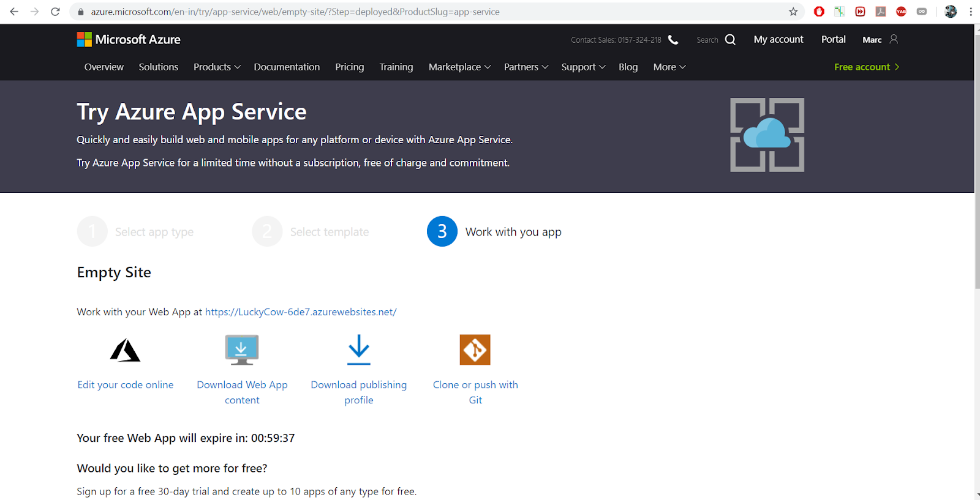Screen dimensions: 980x500
Task: Click the step 1 circle
Action: (x=92, y=231)
